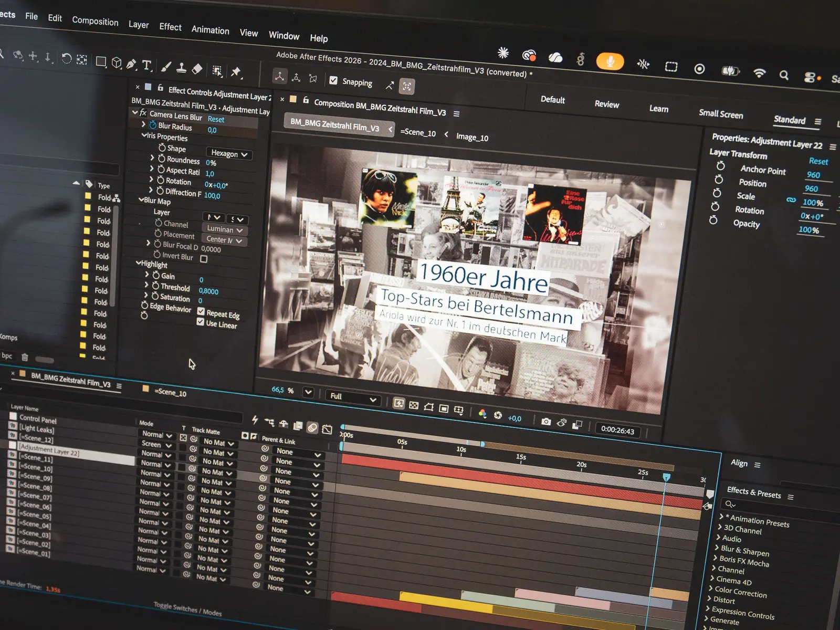Open the Composition menu
This screenshot has height=630, width=840.
95,21
